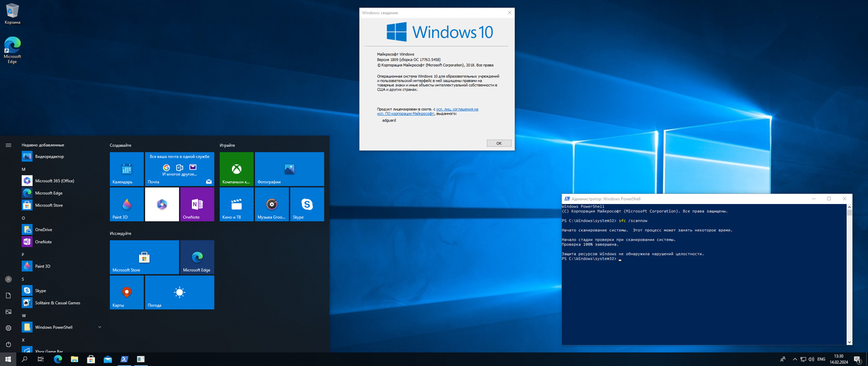The image size is (868, 366).
Task: Expand the Windows PowerShell folder
Action: (61, 327)
